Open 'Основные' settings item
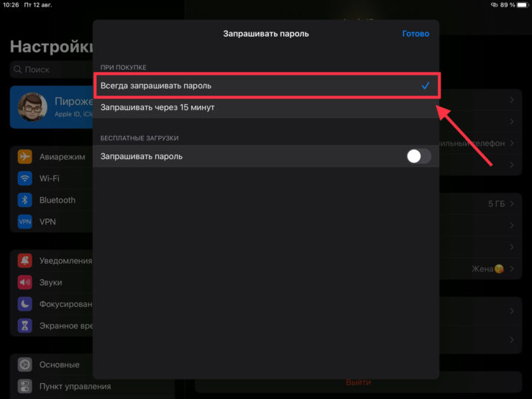This screenshot has width=532, height=399. (x=59, y=365)
